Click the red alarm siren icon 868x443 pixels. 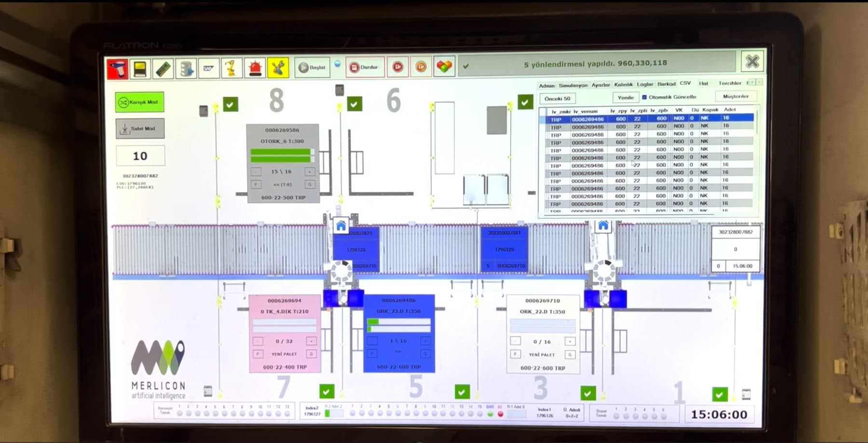point(254,68)
